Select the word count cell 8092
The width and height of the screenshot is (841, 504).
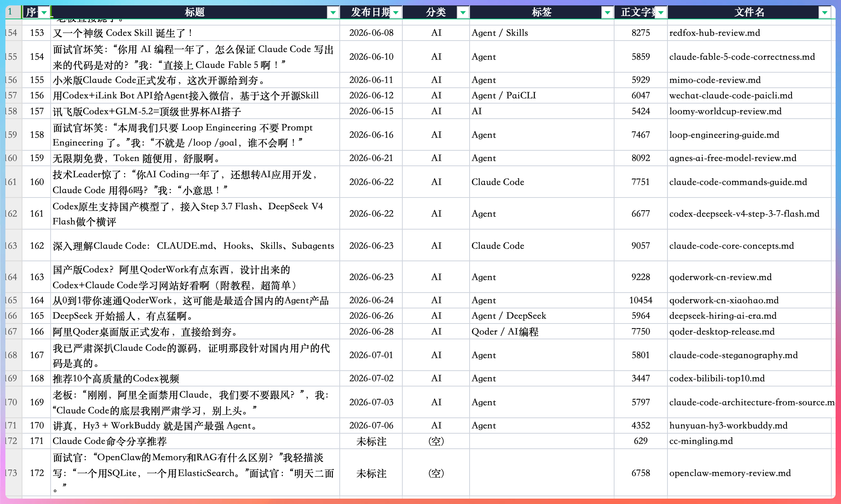[x=641, y=158]
